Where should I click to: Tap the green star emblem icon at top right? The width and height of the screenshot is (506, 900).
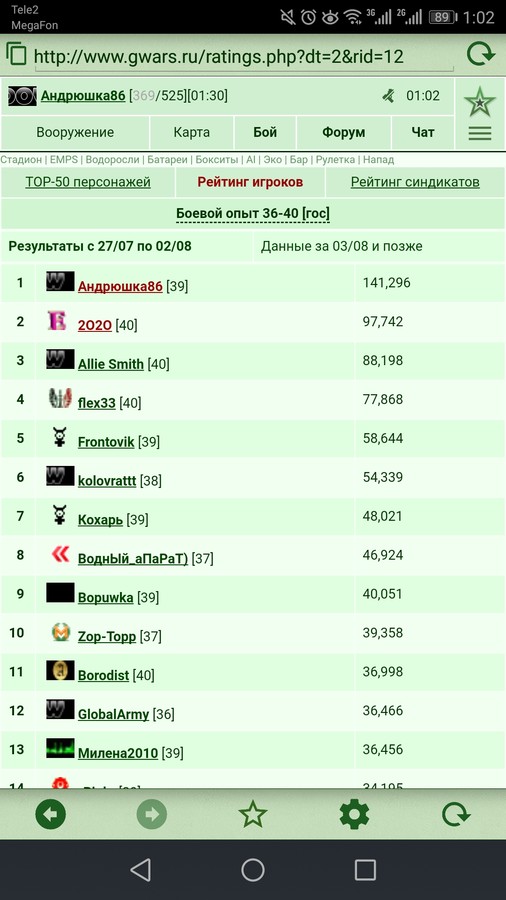[x=480, y=102]
